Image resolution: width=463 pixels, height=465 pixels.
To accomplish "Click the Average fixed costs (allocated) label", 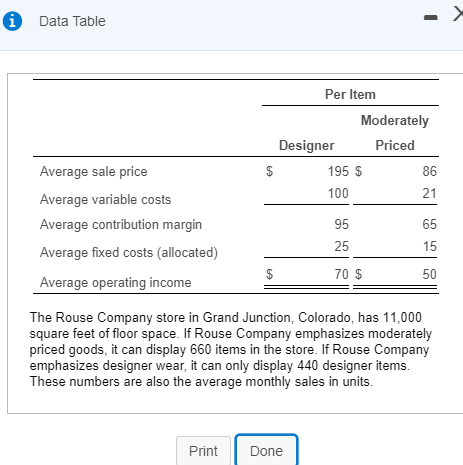I will (x=129, y=252).
